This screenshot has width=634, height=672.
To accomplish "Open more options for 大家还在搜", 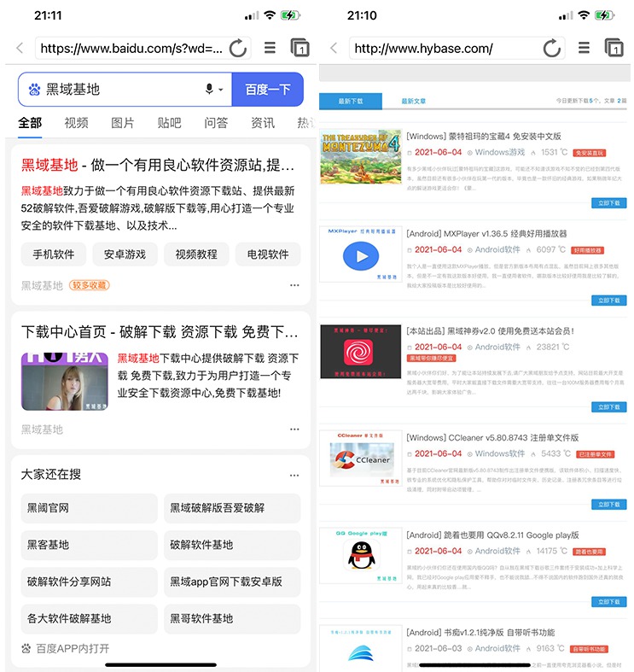I will (294, 475).
